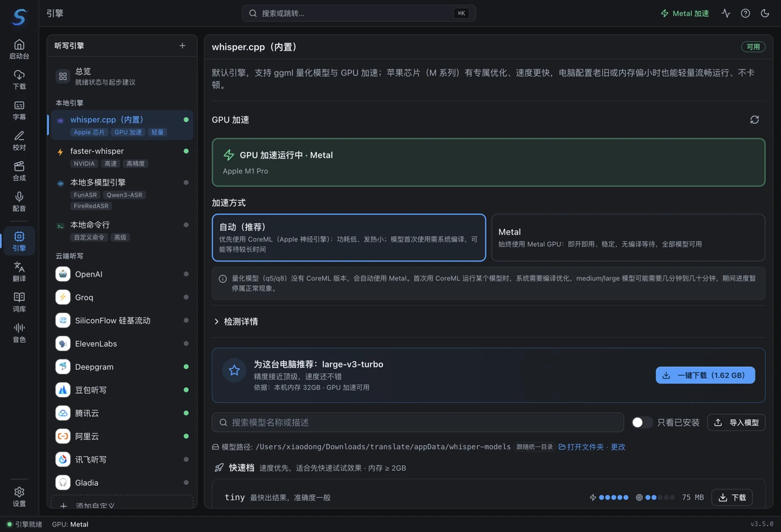781x532 pixels.
Task: Open the 启动台 home sidebar item
Action: coord(19,49)
